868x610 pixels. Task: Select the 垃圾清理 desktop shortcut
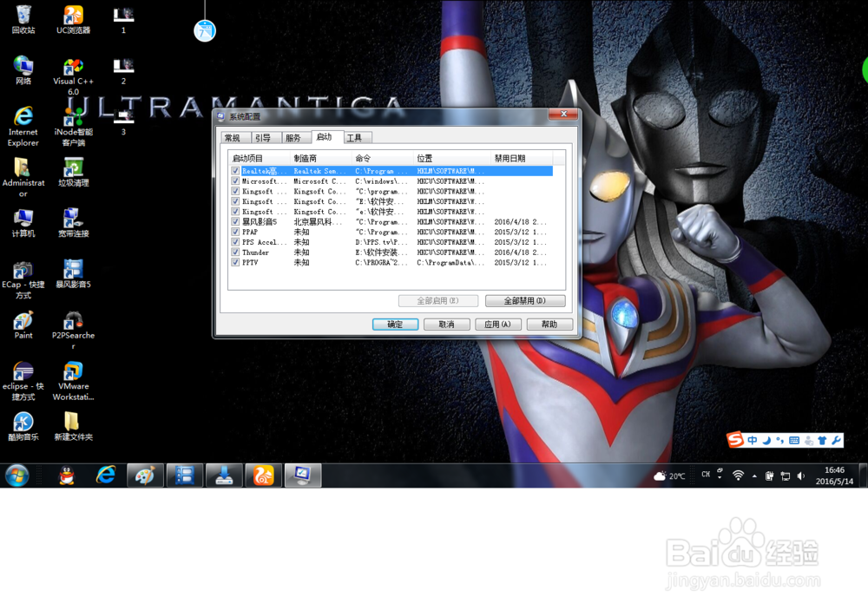[73, 172]
